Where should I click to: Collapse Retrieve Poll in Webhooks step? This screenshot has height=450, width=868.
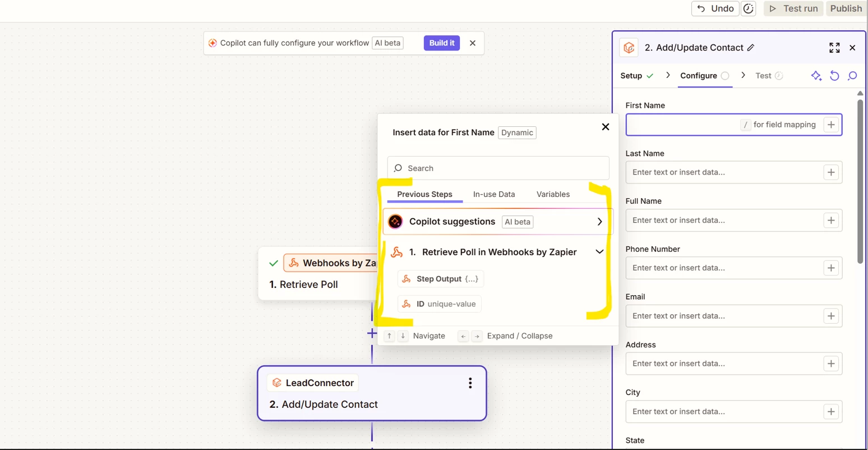click(599, 252)
